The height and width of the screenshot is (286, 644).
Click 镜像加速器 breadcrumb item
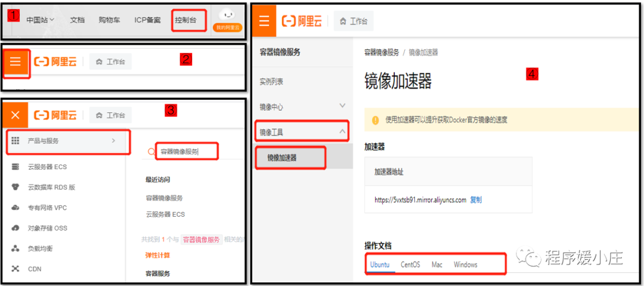[x=423, y=53]
